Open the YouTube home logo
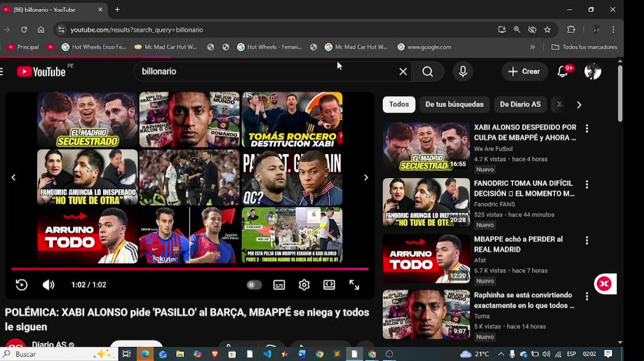 pos(41,72)
